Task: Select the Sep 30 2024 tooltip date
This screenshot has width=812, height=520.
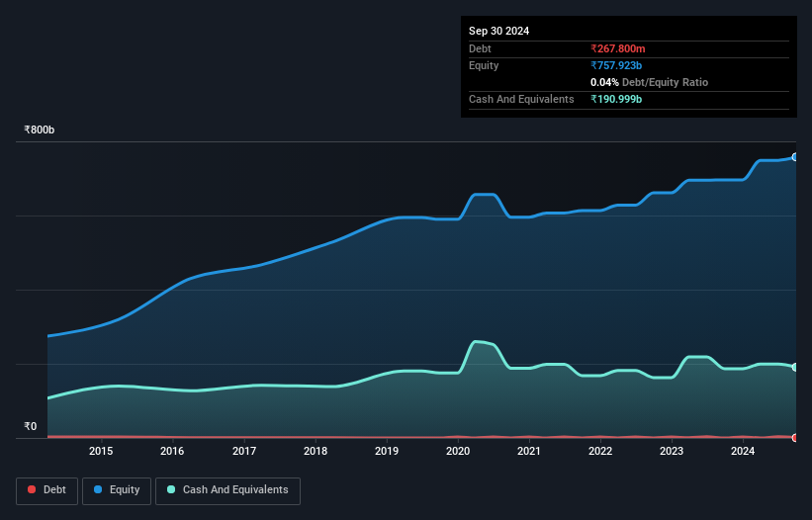Action: click(498, 31)
